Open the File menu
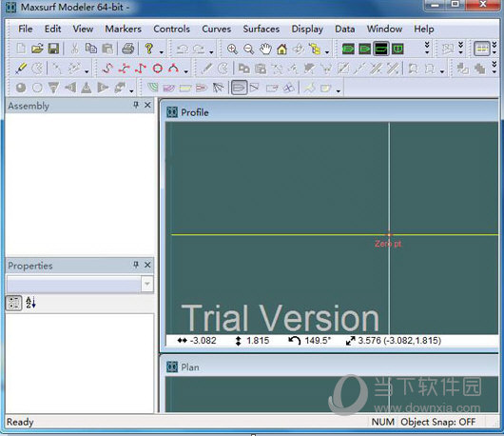This screenshot has height=436, width=504. click(x=26, y=29)
